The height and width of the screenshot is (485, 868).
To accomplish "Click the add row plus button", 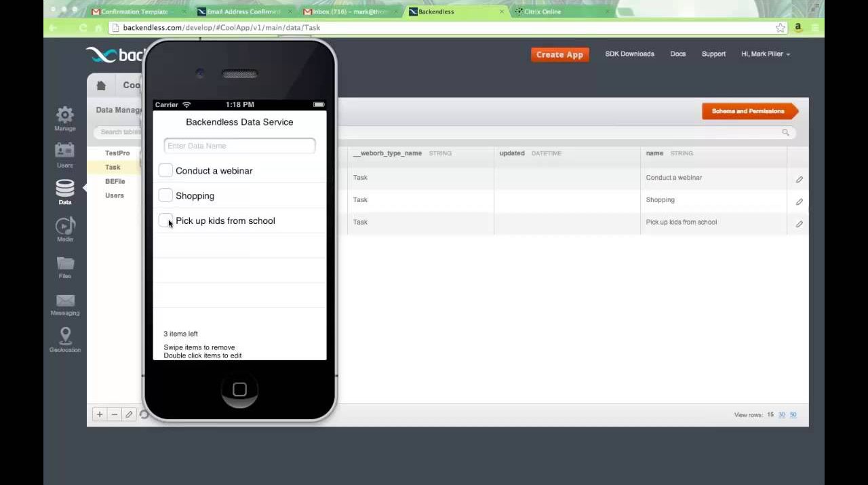I will pyautogui.click(x=100, y=414).
